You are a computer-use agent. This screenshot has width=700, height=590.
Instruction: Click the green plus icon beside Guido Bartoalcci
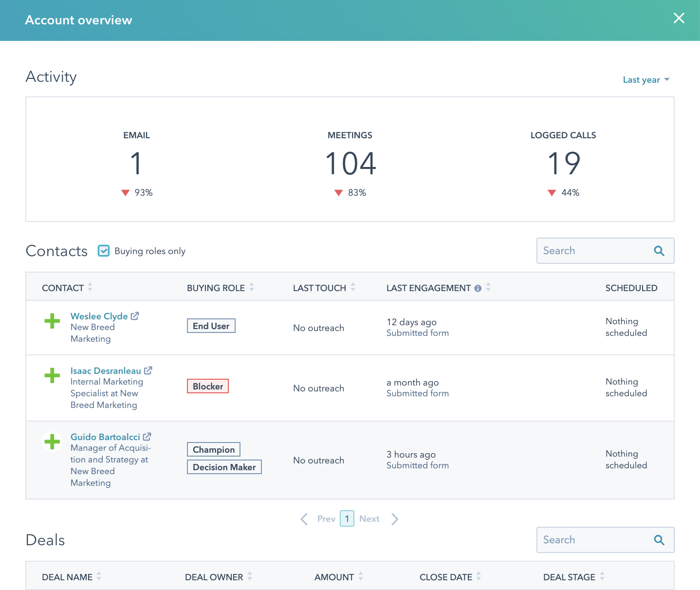click(x=52, y=442)
